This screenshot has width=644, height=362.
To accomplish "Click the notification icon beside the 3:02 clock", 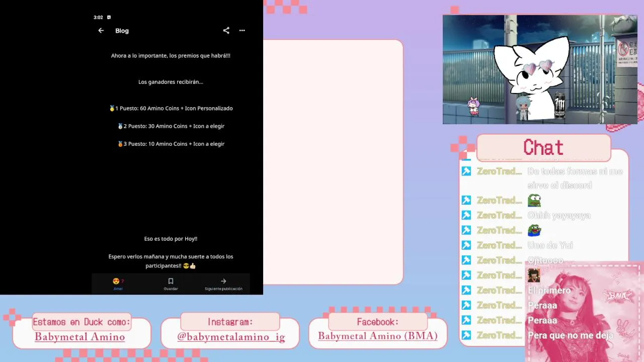I will tap(109, 18).
